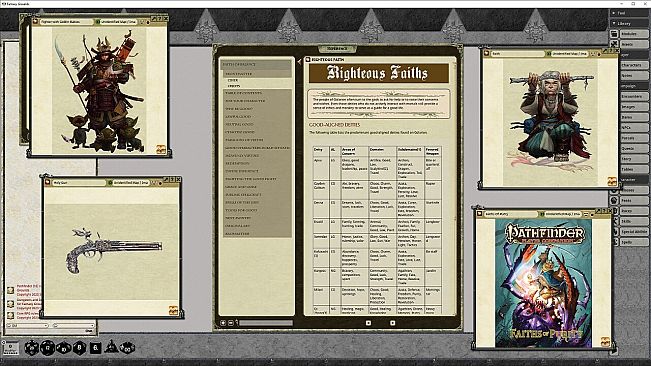Click the link icon in Righteous Faiths header
Viewport: 651px width, 366px height.
pos(308,60)
